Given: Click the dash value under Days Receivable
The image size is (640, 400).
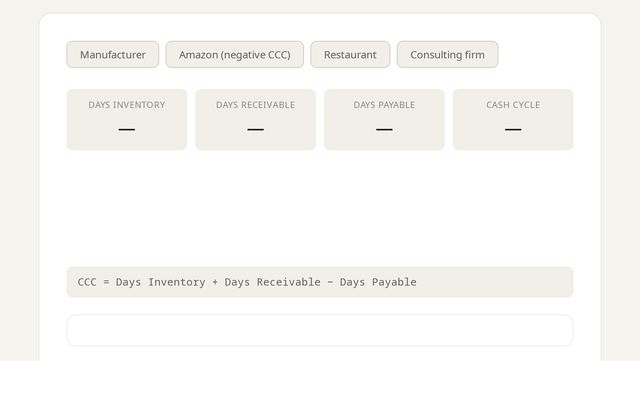Looking at the screenshot, I should [255, 129].
